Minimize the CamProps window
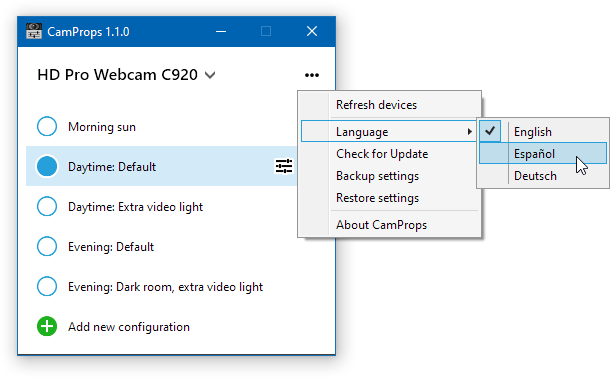Viewport: 610px width, 378px height. pos(221,31)
